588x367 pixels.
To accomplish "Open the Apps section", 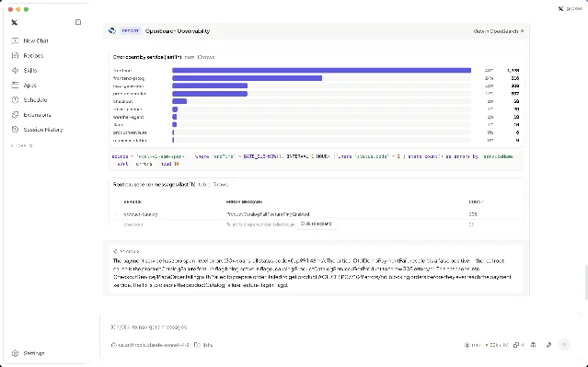I will click(30, 86).
